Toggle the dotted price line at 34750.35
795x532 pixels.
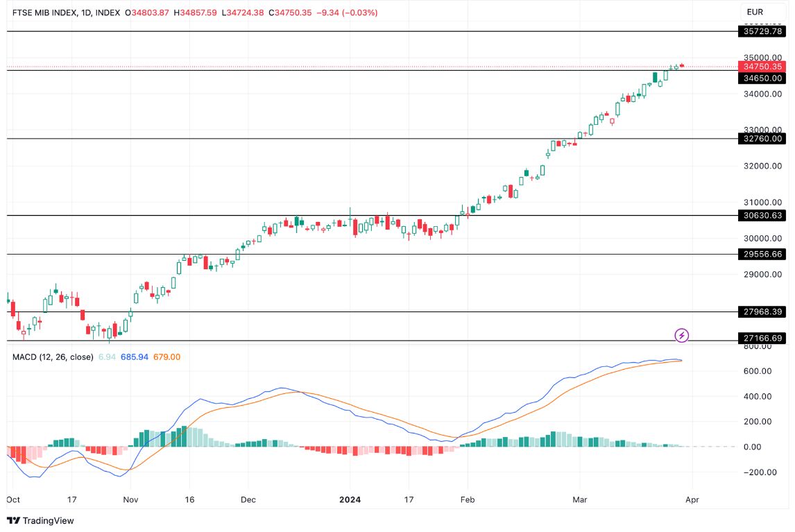pos(347,67)
